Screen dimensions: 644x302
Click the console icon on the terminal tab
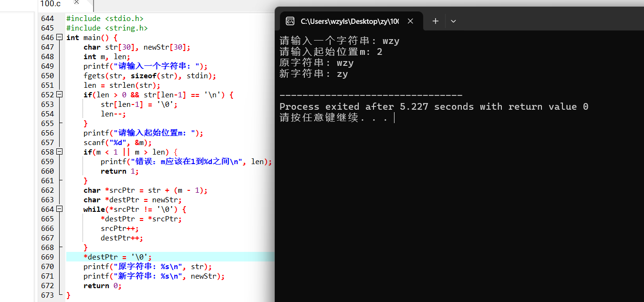click(x=290, y=21)
